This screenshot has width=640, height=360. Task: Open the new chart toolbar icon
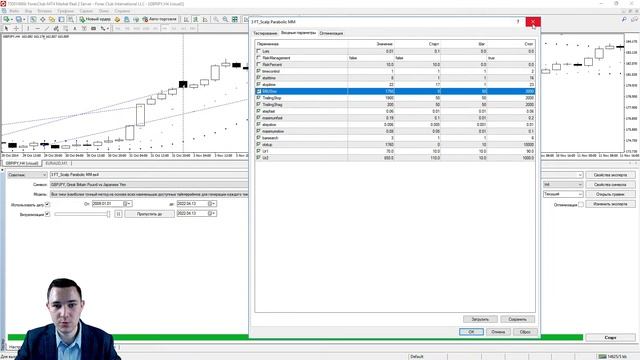(x=6, y=19)
